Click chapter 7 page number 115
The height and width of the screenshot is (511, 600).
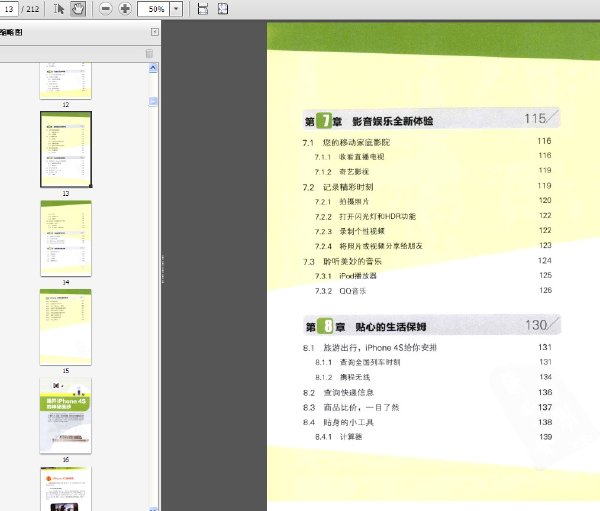pos(535,119)
